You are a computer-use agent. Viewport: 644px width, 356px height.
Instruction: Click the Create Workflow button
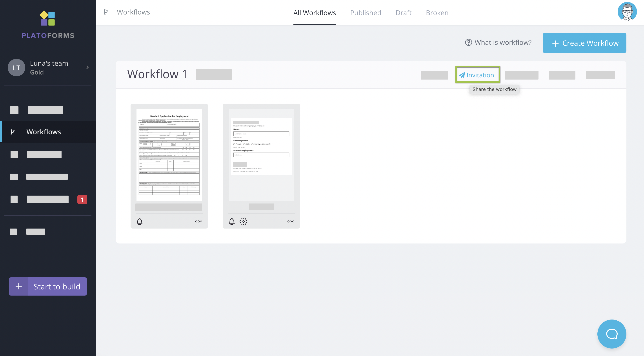click(584, 43)
